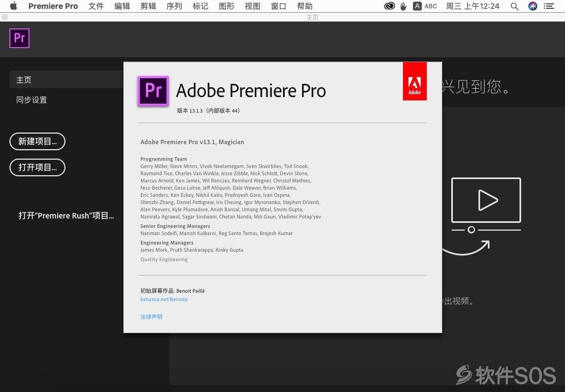
Task: Open the 窗口 menu
Action: (279, 6)
